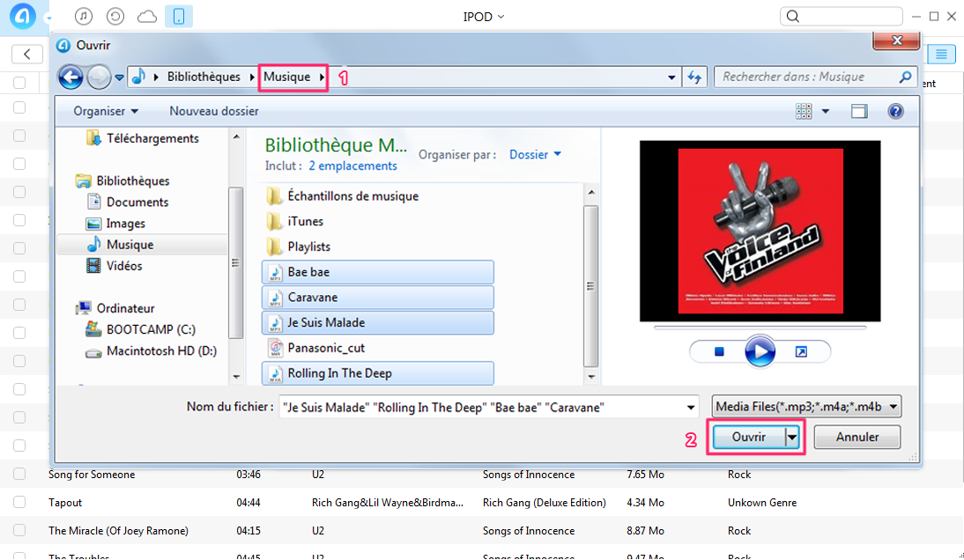The width and height of the screenshot is (964, 560).
Task: Check the box for Song for Someone
Action: (19, 474)
